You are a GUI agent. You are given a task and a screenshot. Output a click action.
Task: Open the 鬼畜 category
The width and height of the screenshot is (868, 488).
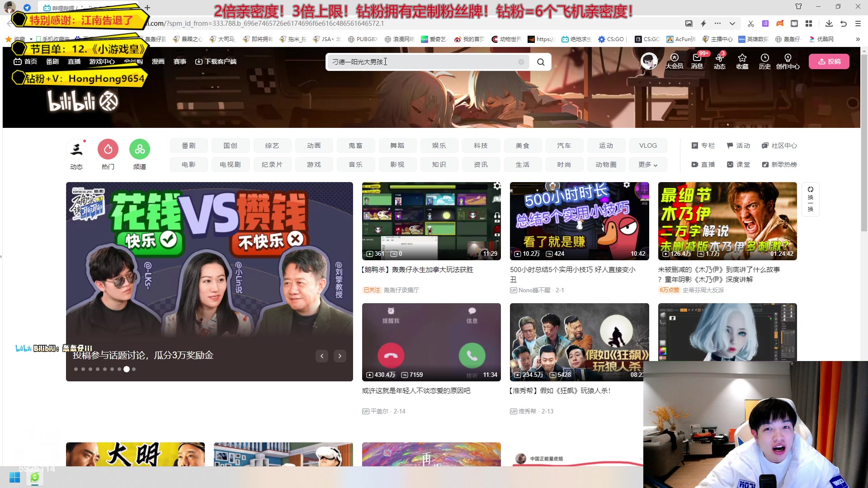pyautogui.click(x=355, y=145)
